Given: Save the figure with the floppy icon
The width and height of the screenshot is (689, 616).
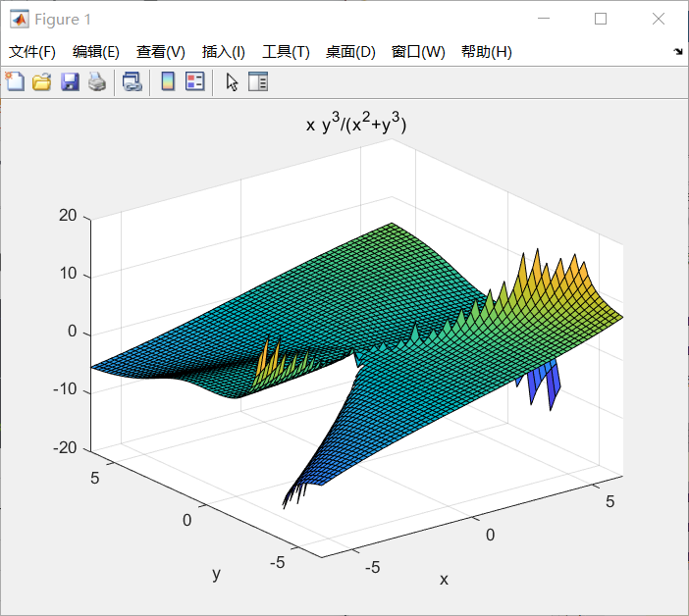Looking at the screenshot, I should point(70,82).
